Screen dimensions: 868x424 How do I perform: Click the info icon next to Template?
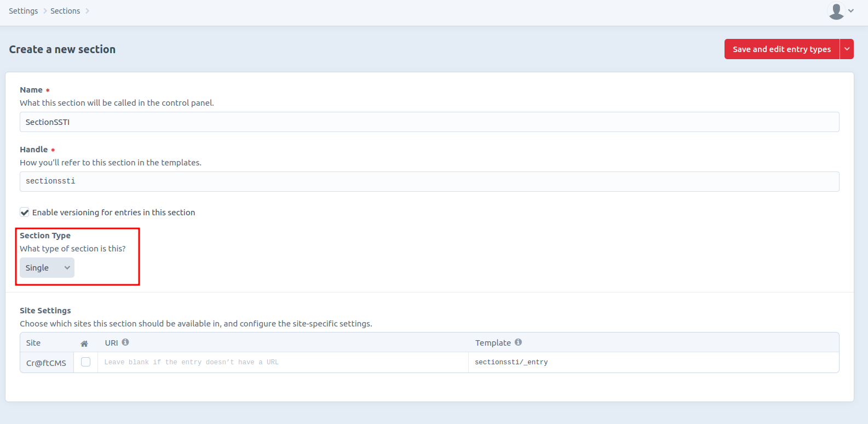point(518,342)
